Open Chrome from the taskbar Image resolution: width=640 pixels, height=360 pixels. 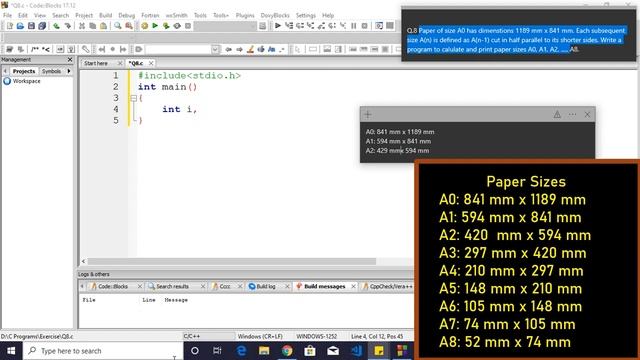287,351
